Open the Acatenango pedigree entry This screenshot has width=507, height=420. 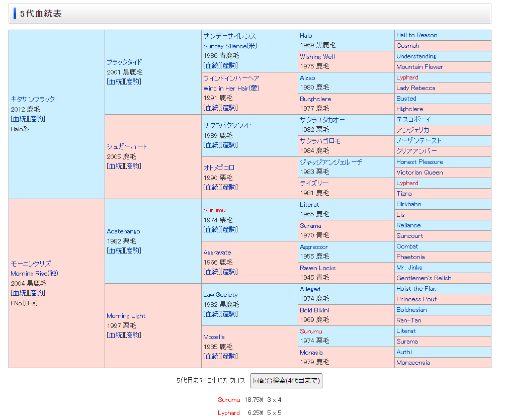tap(123, 231)
